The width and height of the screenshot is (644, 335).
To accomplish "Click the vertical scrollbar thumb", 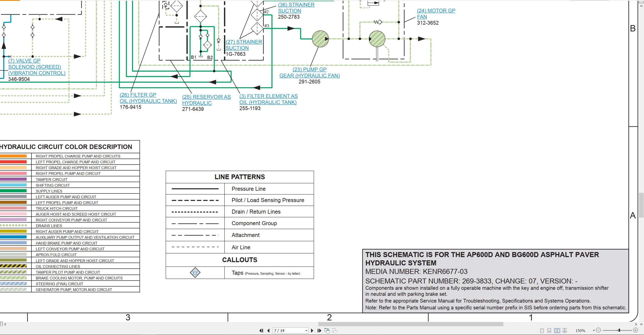I will click(641, 205).
